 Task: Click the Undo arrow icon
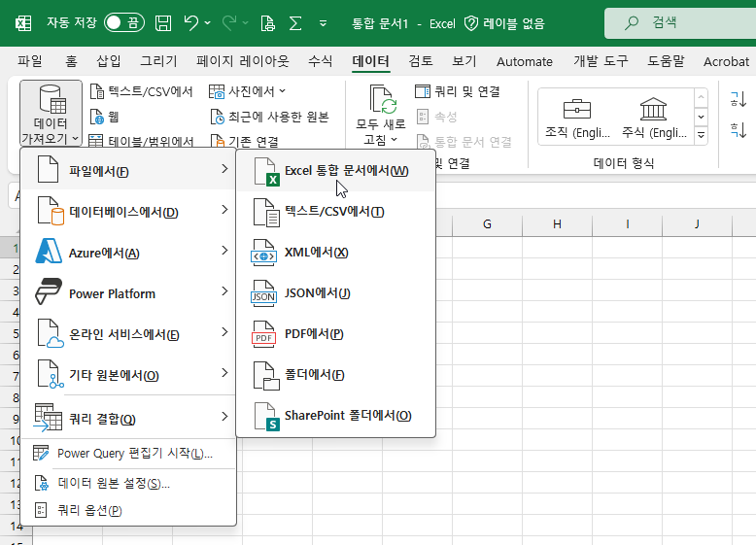pyautogui.click(x=190, y=22)
